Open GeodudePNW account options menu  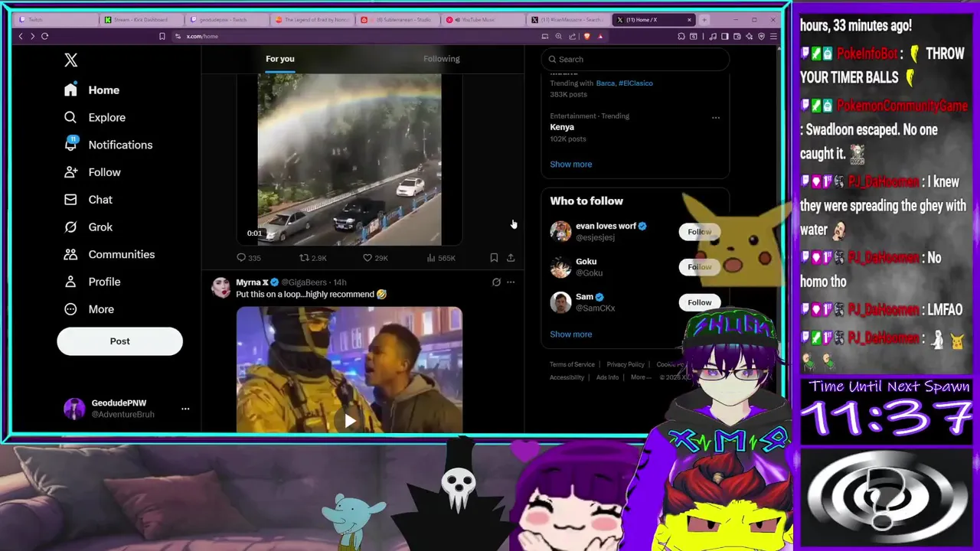click(x=185, y=409)
